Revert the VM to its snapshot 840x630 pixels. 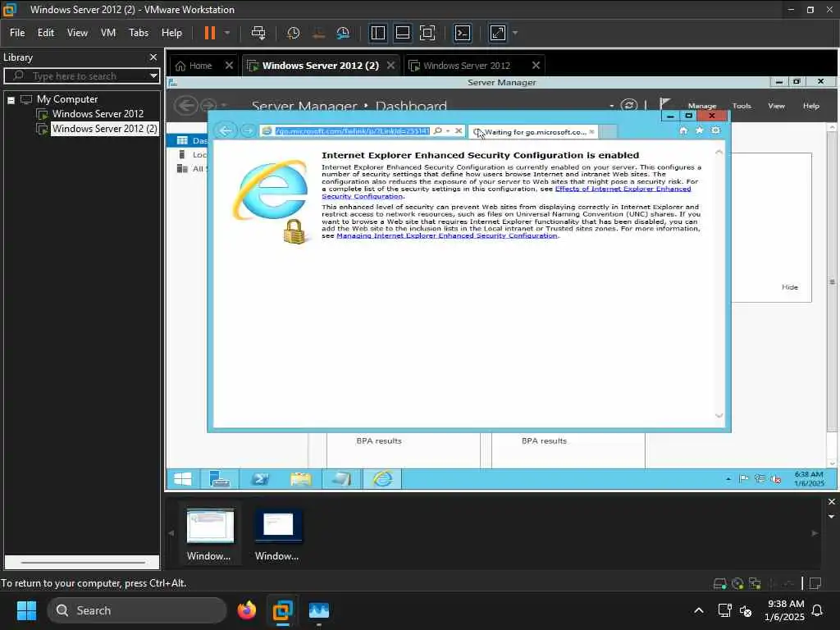point(318,33)
